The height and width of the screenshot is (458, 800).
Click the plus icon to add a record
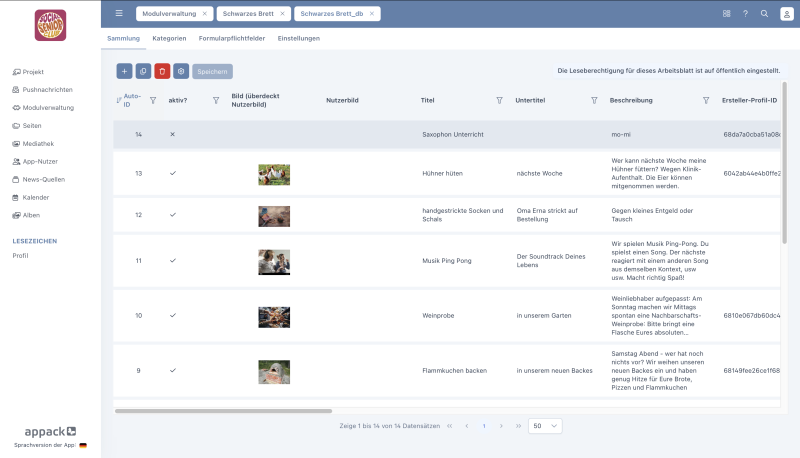124,71
